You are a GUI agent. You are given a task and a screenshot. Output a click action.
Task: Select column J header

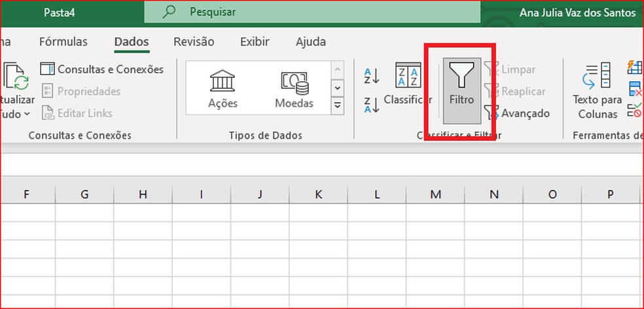(x=260, y=194)
